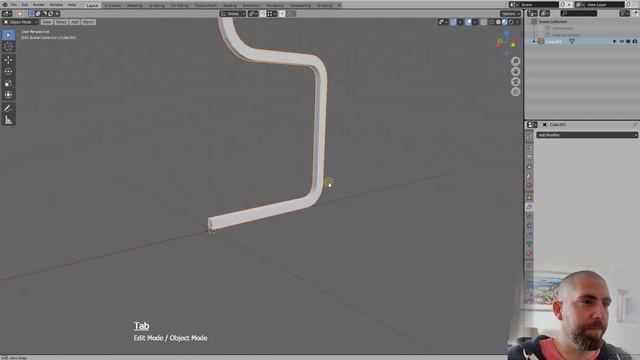Image resolution: width=640 pixels, height=360 pixels.
Task: Select the Cursor tool
Action: coord(8,47)
